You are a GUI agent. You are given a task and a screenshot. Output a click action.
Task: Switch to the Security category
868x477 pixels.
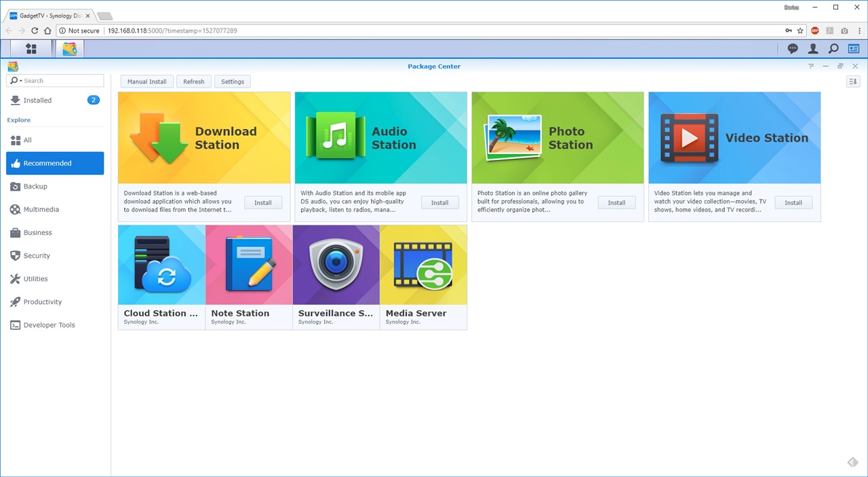pyautogui.click(x=37, y=256)
